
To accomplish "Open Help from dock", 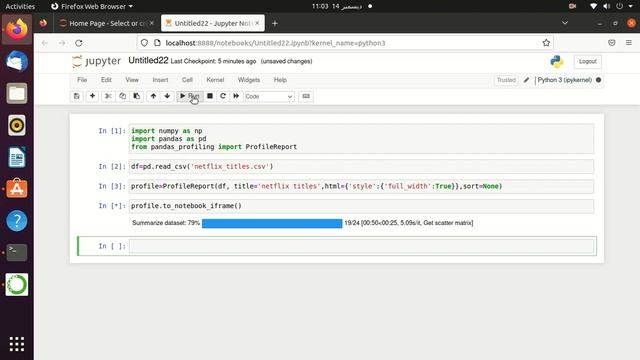I will click(x=17, y=221).
